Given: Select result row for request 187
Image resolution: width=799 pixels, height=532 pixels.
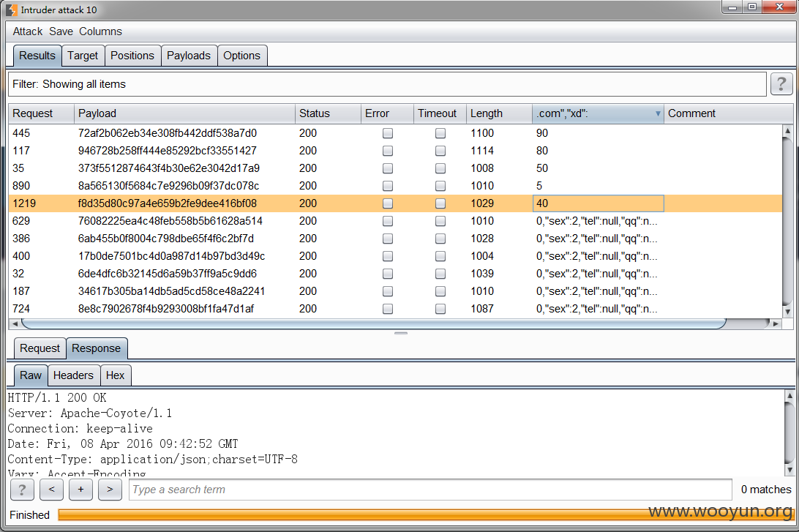Looking at the screenshot, I should (x=395, y=291).
